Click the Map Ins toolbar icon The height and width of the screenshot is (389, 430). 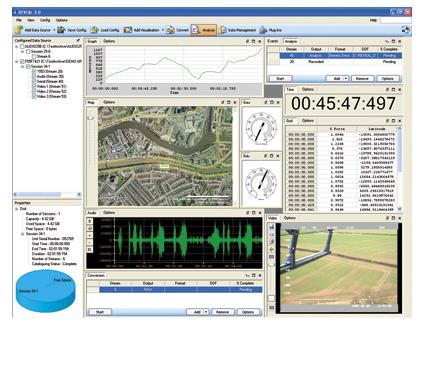pos(263,30)
